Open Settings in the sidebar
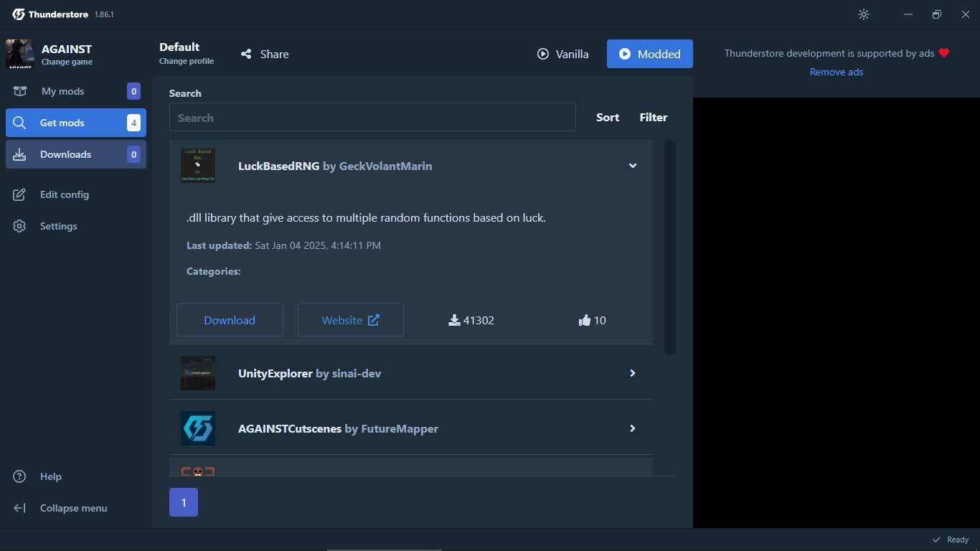The height and width of the screenshot is (551, 980). point(76,226)
